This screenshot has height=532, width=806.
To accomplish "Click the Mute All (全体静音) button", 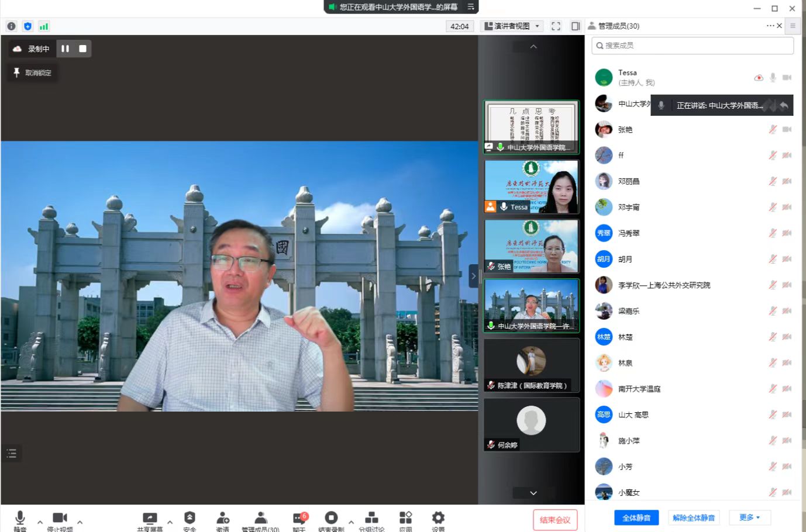I will pyautogui.click(x=636, y=517).
